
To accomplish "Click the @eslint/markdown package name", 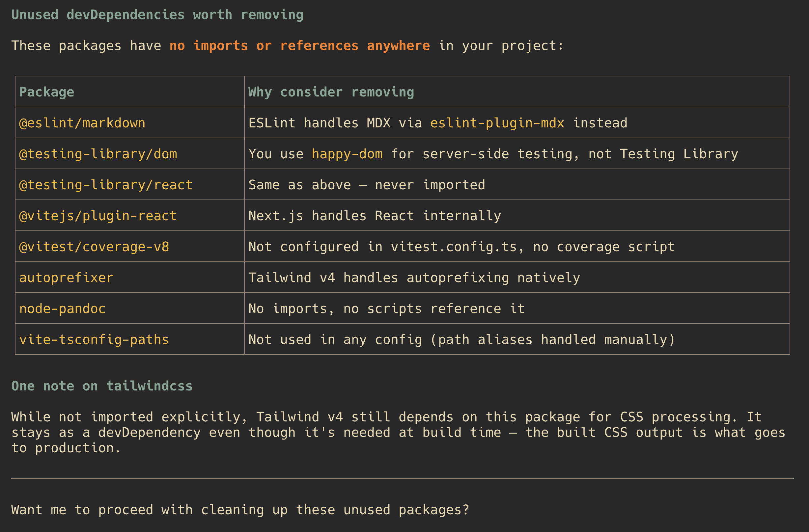I will coord(82,123).
